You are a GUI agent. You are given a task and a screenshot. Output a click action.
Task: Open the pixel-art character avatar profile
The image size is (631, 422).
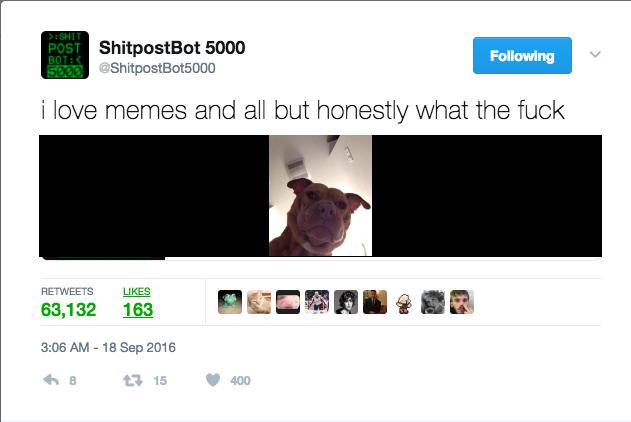click(x=404, y=302)
